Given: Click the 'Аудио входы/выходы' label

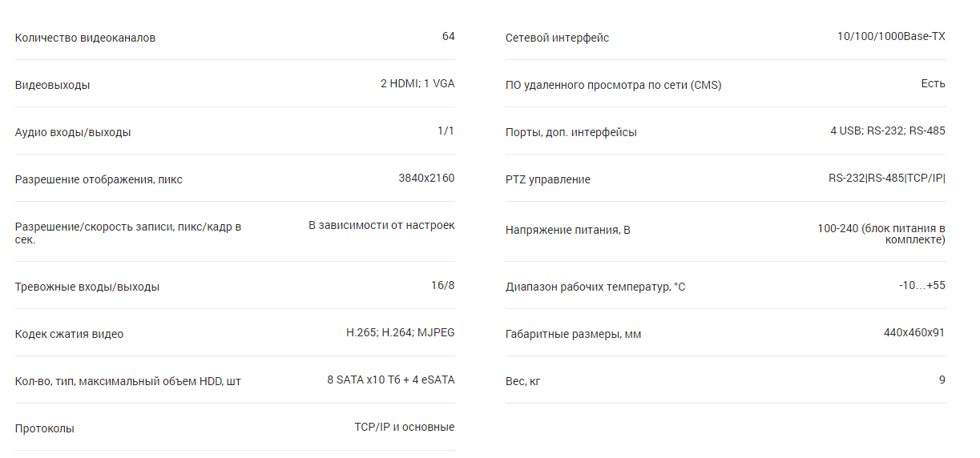Looking at the screenshot, I should click(x=73, y=132).
